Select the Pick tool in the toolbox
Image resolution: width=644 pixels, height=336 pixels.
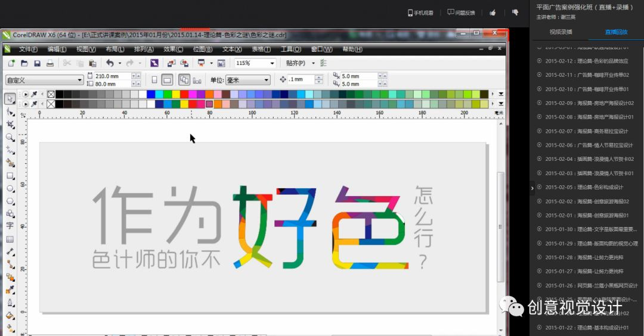click(x=10, y=99)
